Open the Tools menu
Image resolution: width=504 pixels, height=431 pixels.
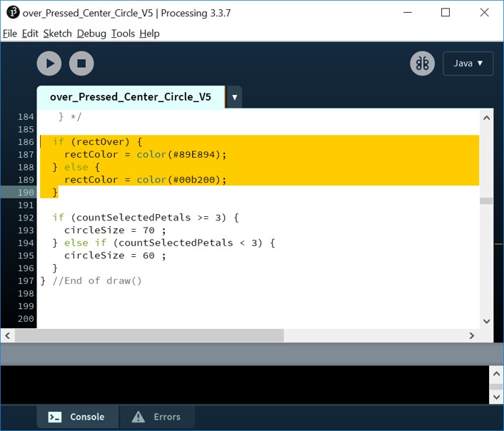(123, 34)
